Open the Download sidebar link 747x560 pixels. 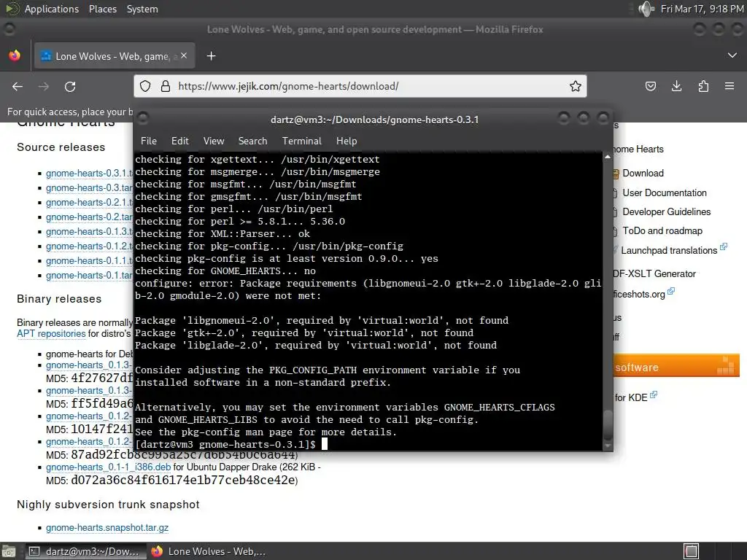tap(643, 174)
